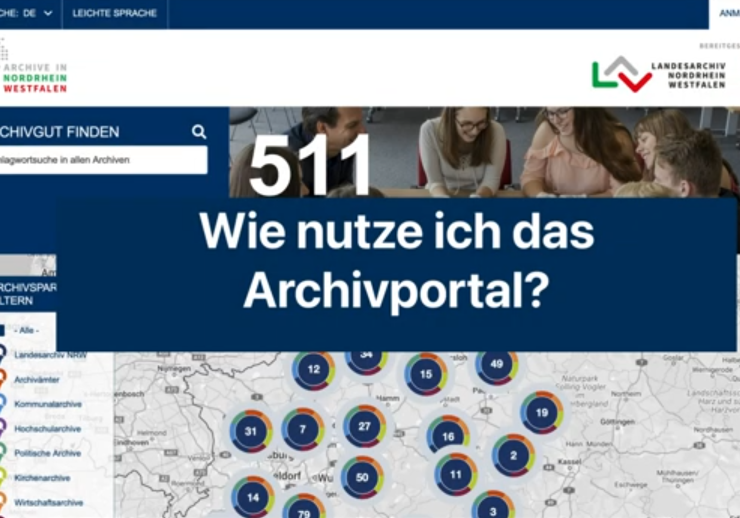Open map cluster marked 2

[x=513, y=455]
